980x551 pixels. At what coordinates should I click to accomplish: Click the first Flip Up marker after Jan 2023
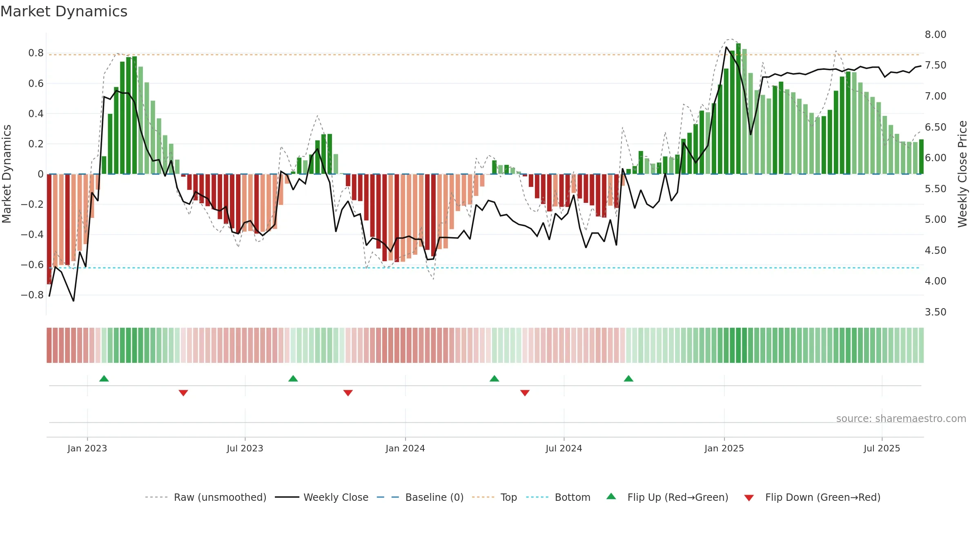click(104, 378)
